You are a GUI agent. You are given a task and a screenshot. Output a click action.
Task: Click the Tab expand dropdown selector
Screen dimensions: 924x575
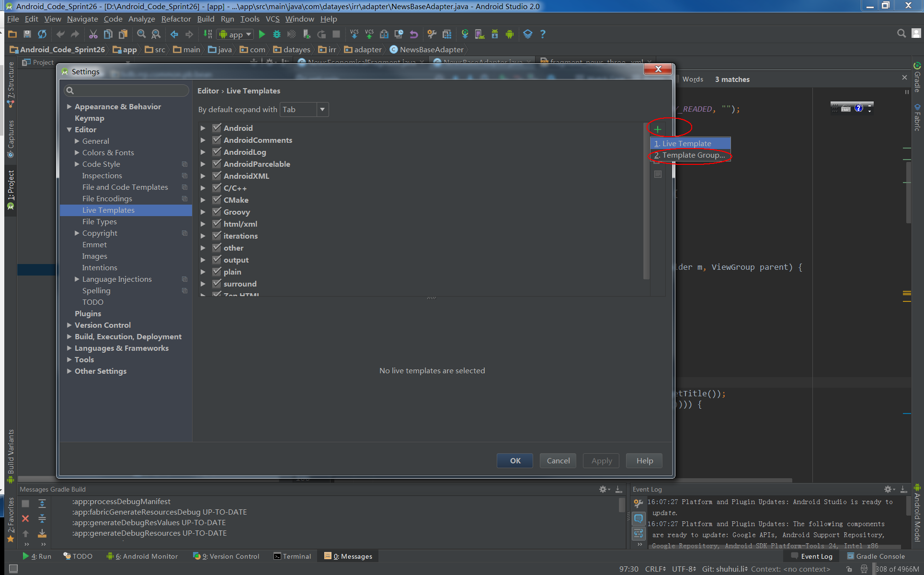[303, 109]
